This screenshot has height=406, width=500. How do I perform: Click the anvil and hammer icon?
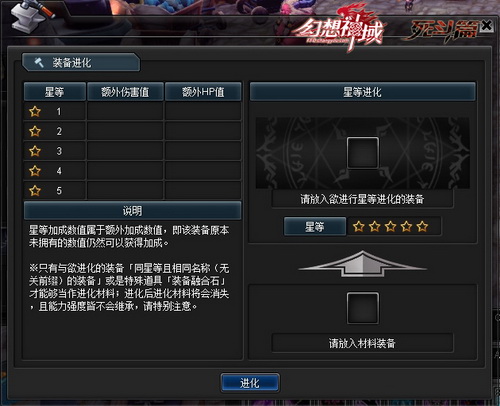pyautogui.click(x=32, y=15)
